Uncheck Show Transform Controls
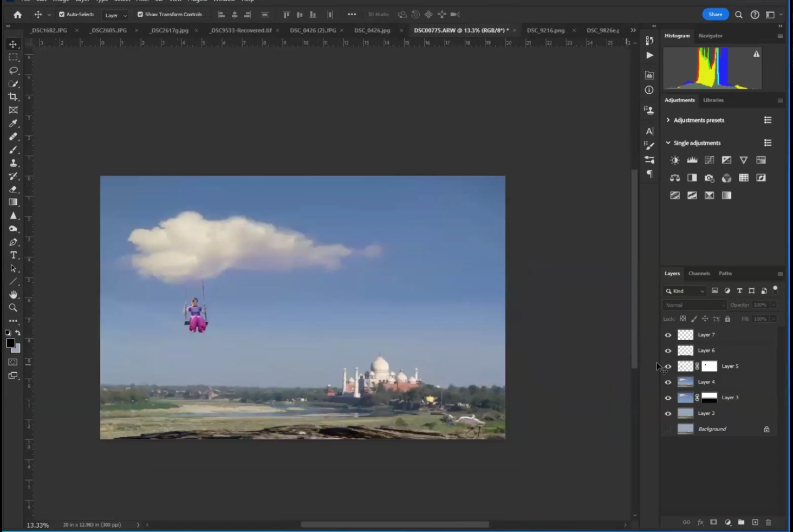The width and height of the screenshot is (793, 532). tap(140, 15)
